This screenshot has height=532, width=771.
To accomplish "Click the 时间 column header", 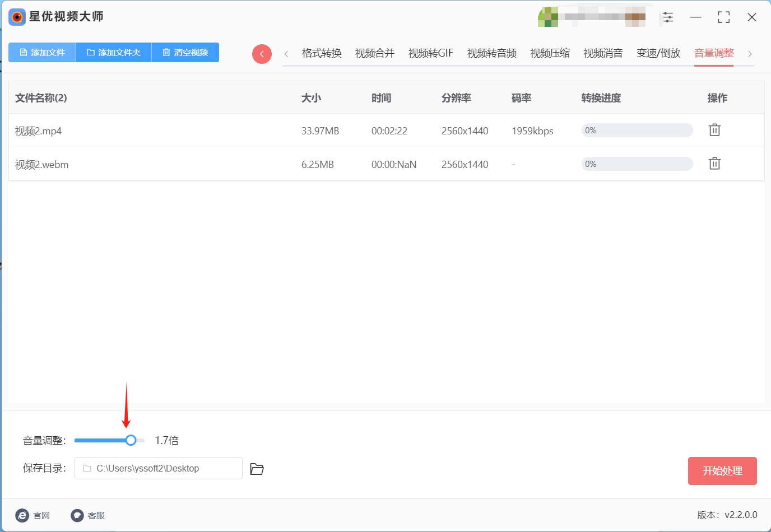I will coord(381,98).
